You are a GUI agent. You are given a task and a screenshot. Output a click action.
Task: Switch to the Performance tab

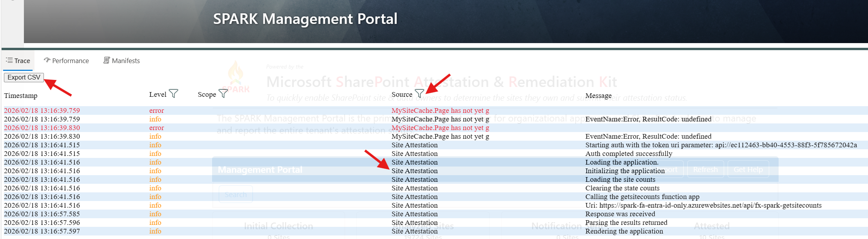pyautogui.click(x=70, y=61)
